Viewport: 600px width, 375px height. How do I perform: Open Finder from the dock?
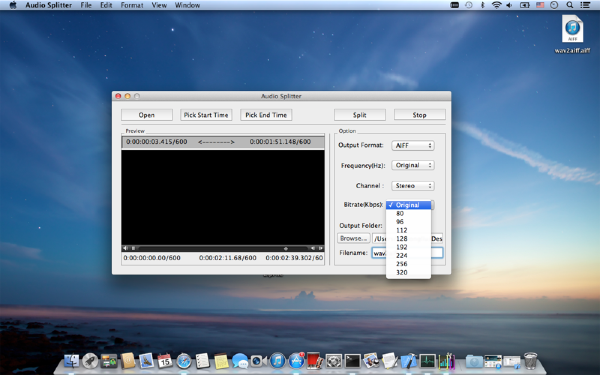click(72, 361)
